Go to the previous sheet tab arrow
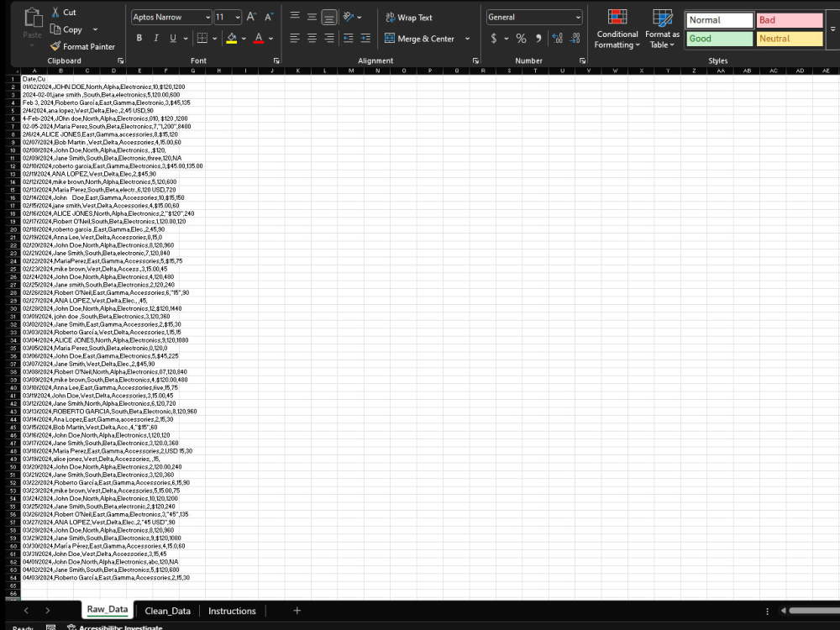This screenshot has height=630, width=840. pyautogui.click(x=26, y=610)
